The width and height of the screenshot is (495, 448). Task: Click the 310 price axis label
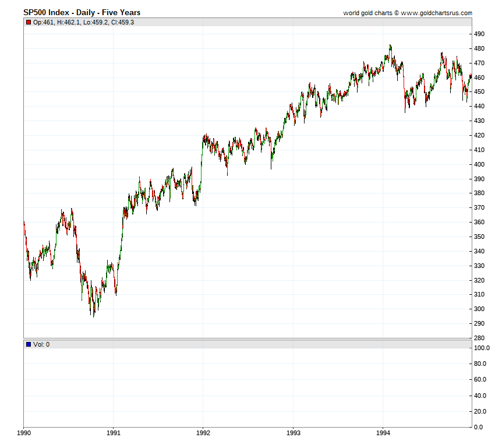pos(479,295)
